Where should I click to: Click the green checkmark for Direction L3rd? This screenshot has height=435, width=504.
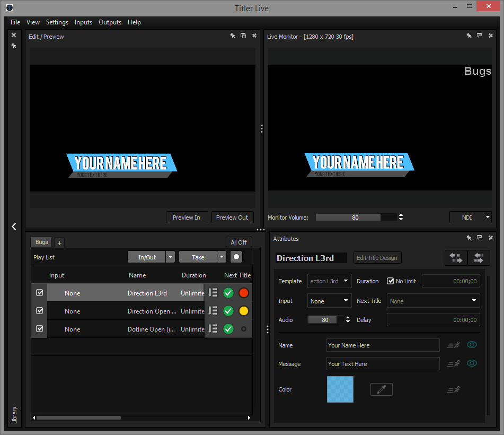pos(228,293)
